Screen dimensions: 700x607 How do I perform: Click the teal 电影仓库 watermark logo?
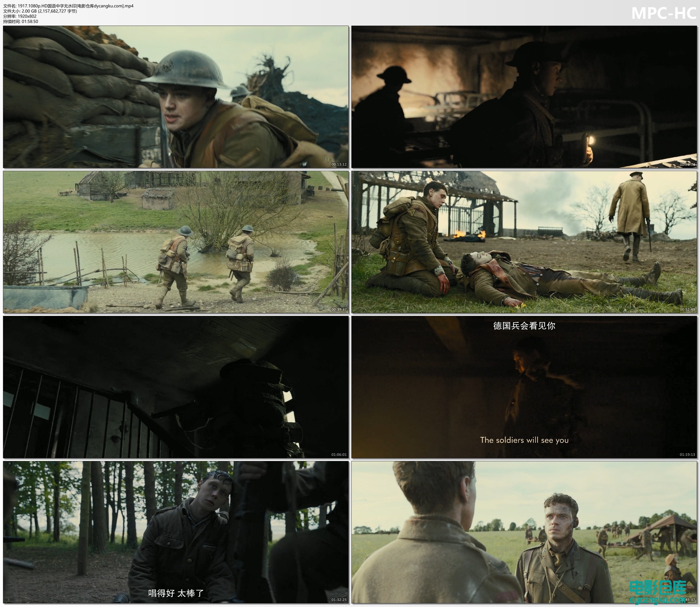[658, 588]
